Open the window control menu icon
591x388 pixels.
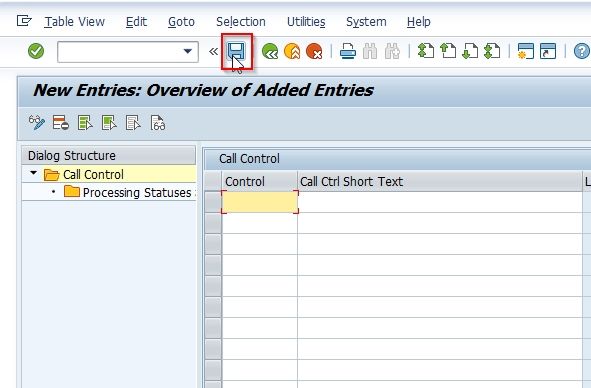[x=24, y=21]
